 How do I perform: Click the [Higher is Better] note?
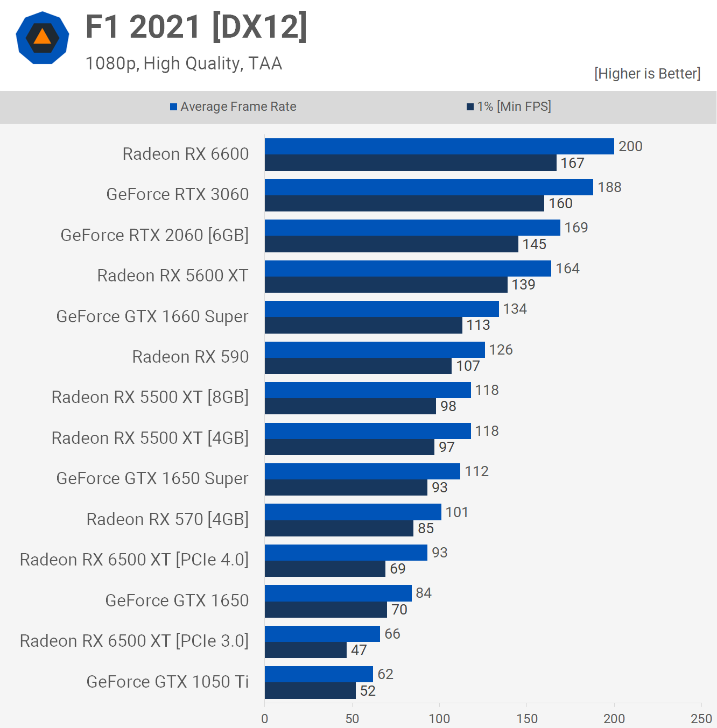click(x=647, y=74)
